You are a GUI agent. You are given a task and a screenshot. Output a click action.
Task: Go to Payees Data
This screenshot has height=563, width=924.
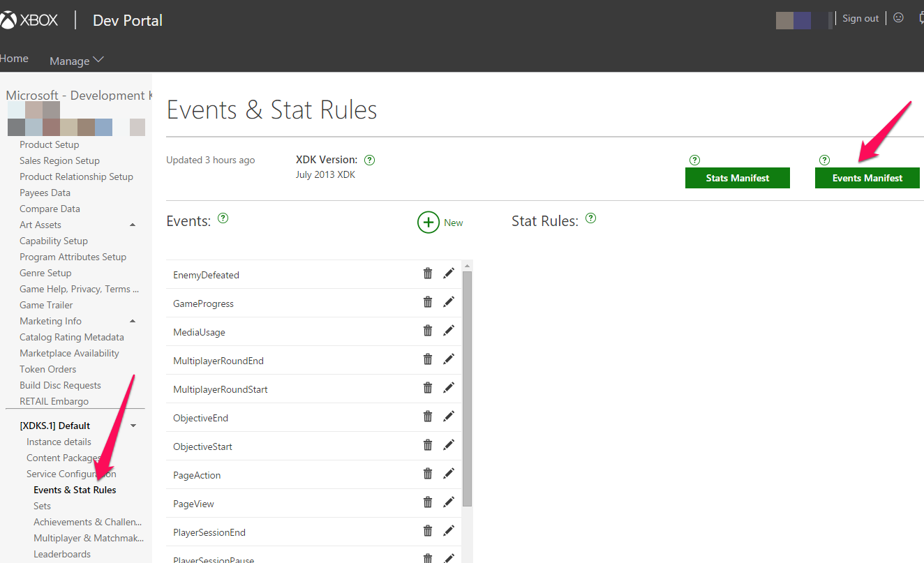(45, 193)
